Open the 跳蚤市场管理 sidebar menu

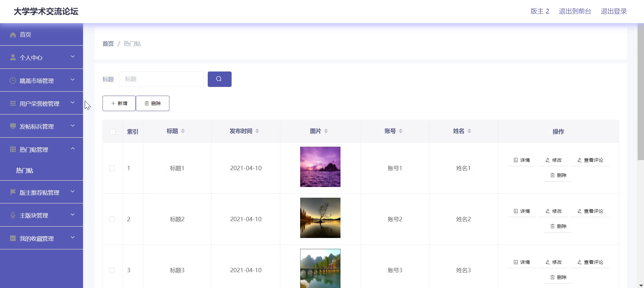(x=41, y=80)
